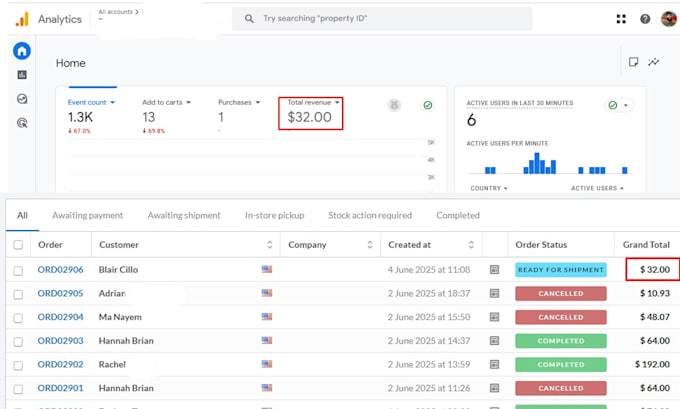
Task: Open the COUNTRY dimension dropdown
Action: (x=489, y=188)
